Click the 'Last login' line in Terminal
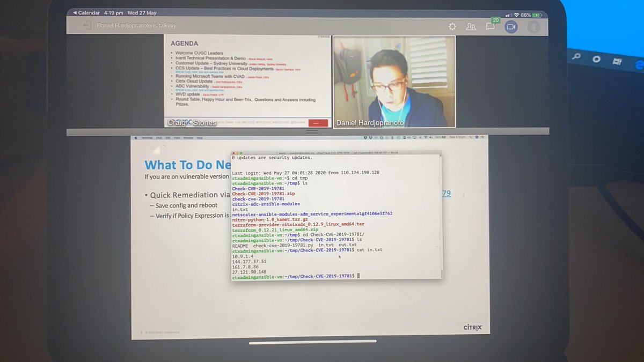The image size is (644, 362). tap(305, 173)
